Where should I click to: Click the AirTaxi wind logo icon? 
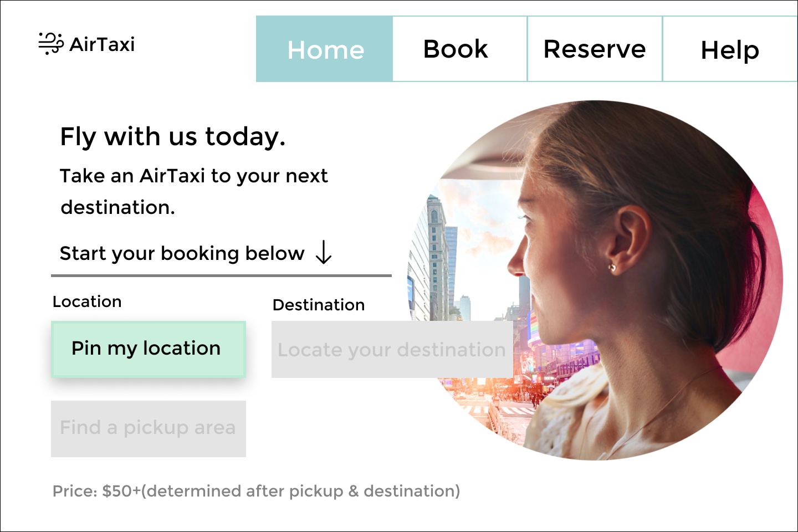(x=51, y=43)
